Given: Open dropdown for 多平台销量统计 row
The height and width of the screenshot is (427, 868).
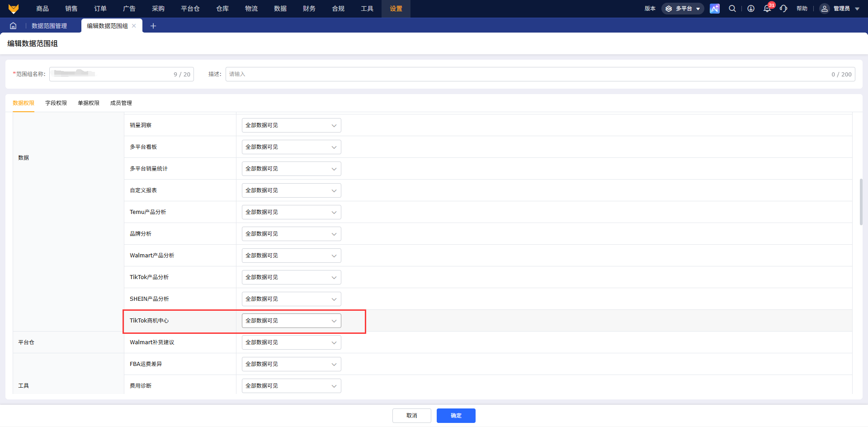Looking at the screenshot, I should (x=292, y=169).
